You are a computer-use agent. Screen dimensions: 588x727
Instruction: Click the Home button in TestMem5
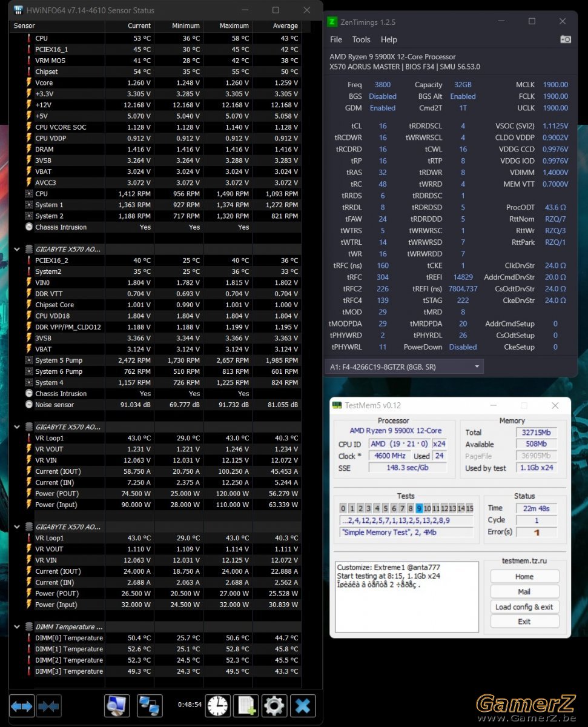pos(524,577)
